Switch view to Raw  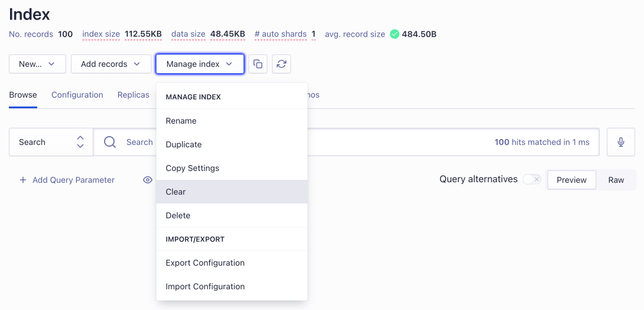point(616,180)
